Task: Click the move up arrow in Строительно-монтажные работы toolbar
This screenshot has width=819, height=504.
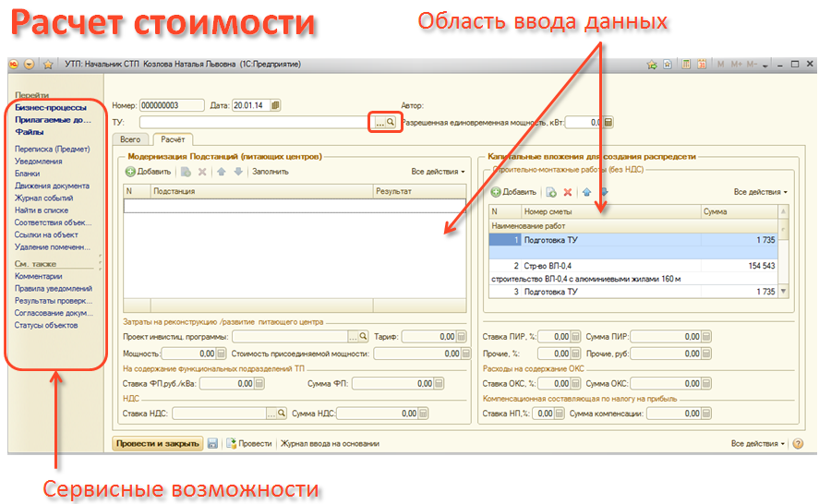Action: pos(586,192)
